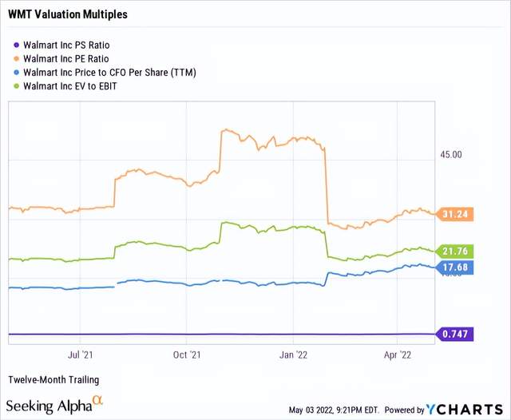
Task: Click the purple 0.747 value tag
Action: tap(454, 335)
